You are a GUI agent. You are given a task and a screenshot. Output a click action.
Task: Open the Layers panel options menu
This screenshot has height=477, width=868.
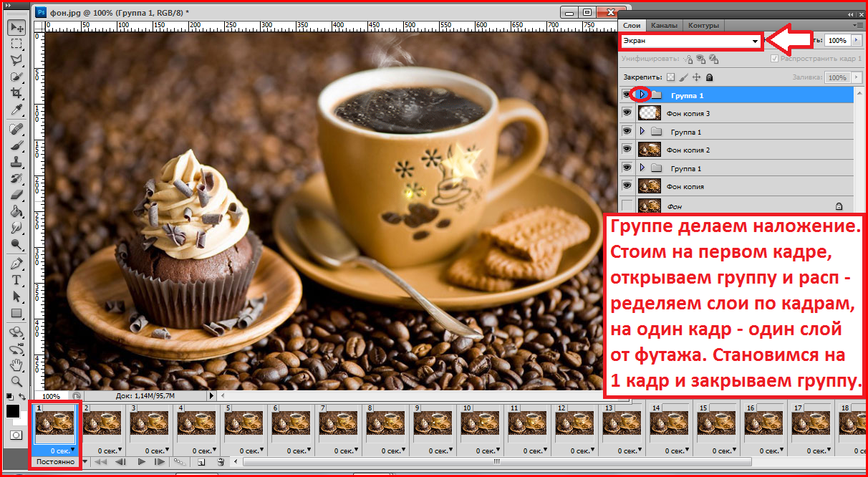point(857,25)
